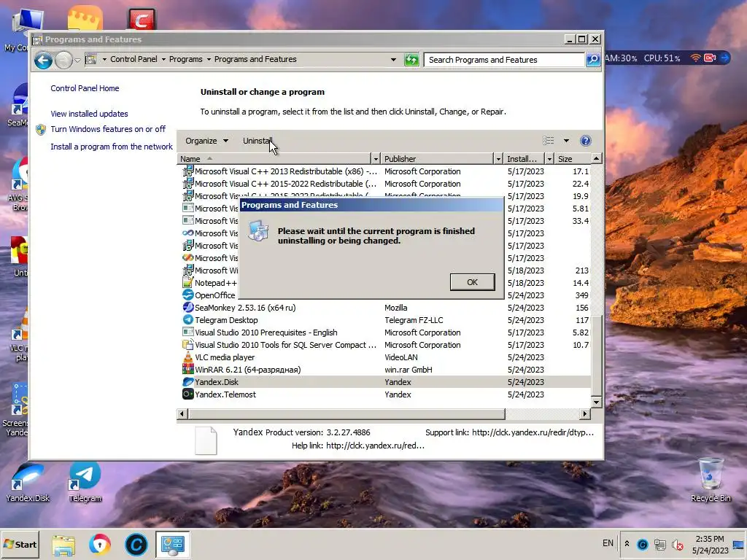Open the blue C app in taskbar

click(x=136, y=545)
